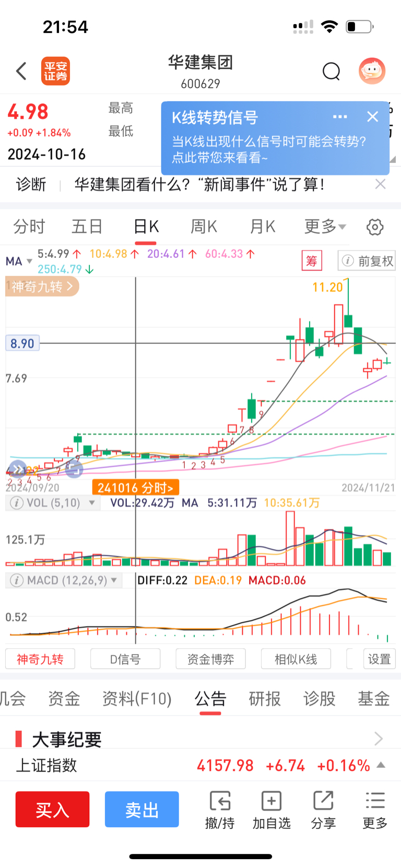The width and height of the screenshot is (401, 868).
Task: Open indicator 设置 button
Action: coord(380,659)
